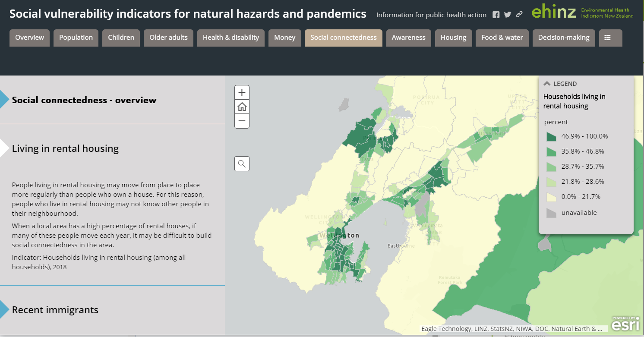The image size is (644, 337).
Task: Click the darkest green 46.9% - 100.0% swatch
Action: point(551,136)
